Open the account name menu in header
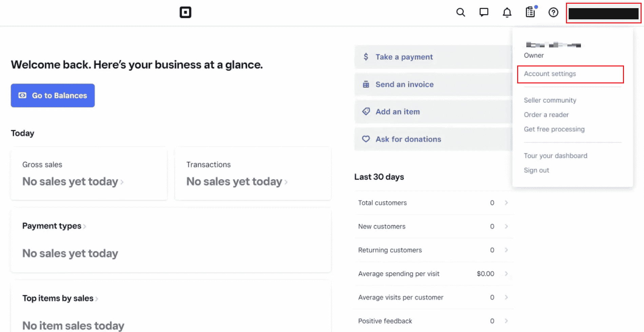The height and width of the screenshot is (332, 644). (x=604, y=13)
